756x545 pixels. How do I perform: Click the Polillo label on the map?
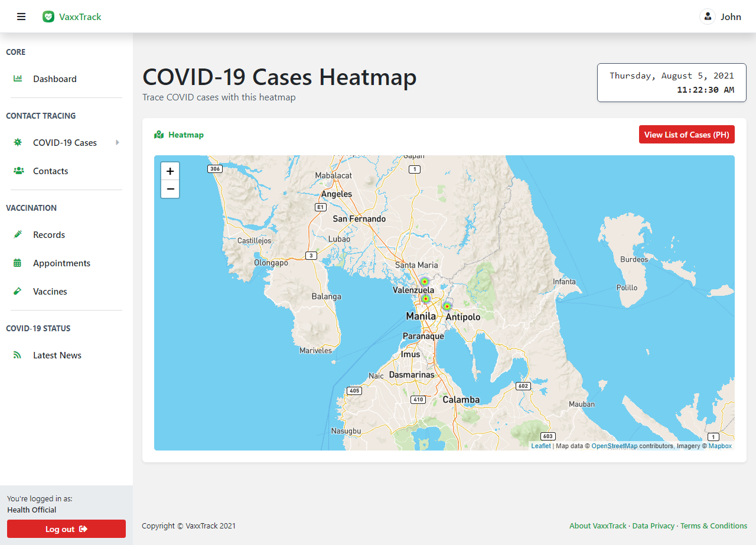pyautogui.click(x=627, y=288)
